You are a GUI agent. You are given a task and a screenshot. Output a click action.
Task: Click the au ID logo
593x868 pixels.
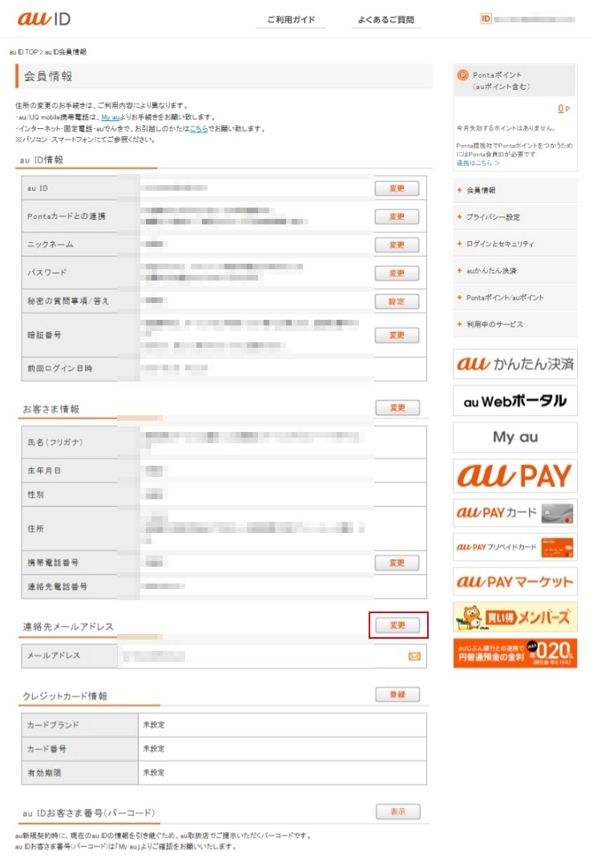point(43,18)
